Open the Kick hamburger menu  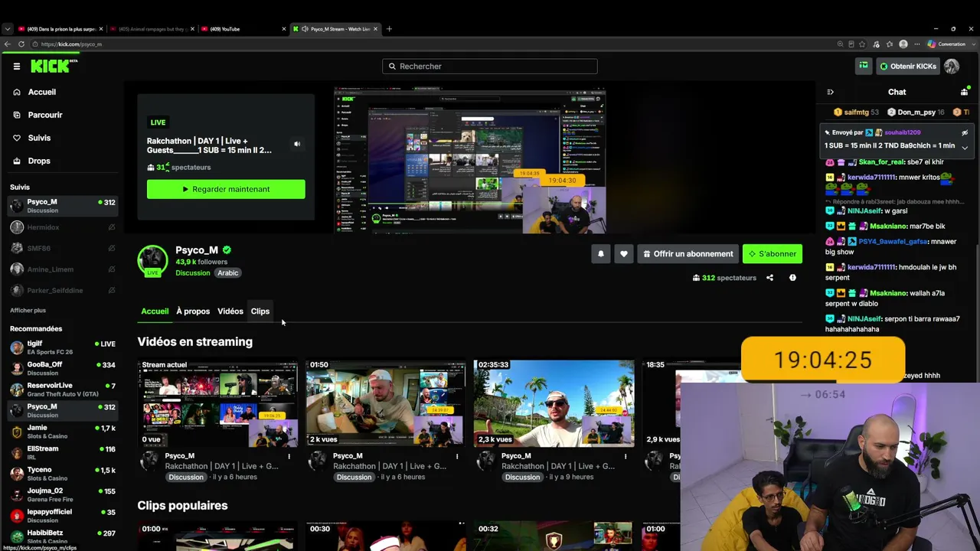[16, 67]
